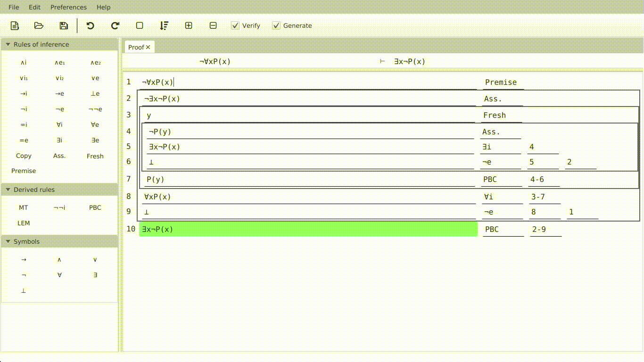The height and width of the screenshot is (362, 644).
Task: Apply the ¬e rule in the rules panel
Action: point(59,109)
